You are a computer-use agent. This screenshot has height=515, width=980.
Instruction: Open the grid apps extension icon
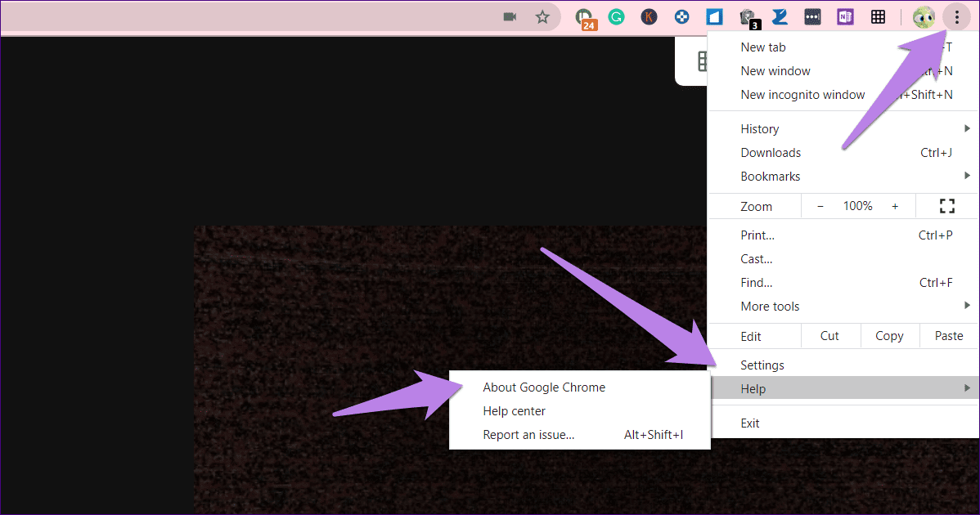[878, 17]
